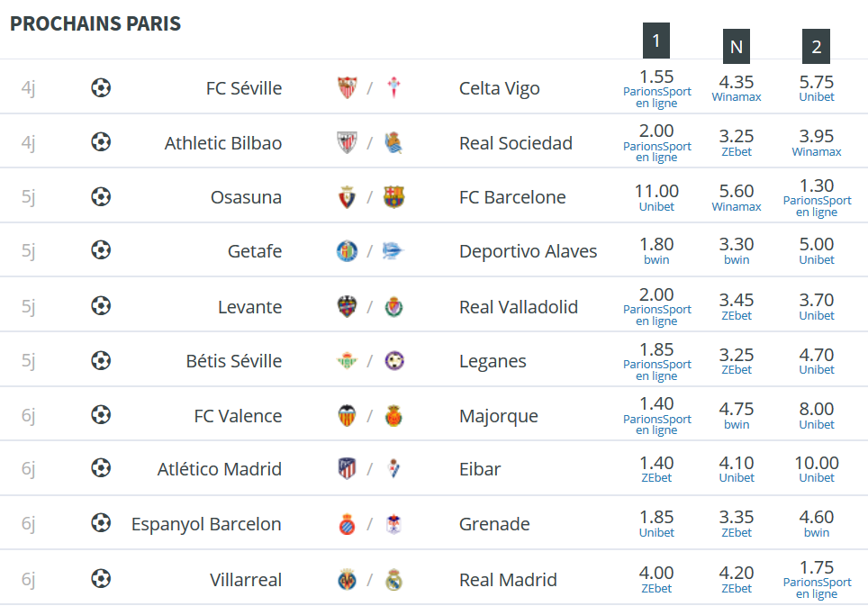Click the FC Valence bat crest

pos(347,416)
